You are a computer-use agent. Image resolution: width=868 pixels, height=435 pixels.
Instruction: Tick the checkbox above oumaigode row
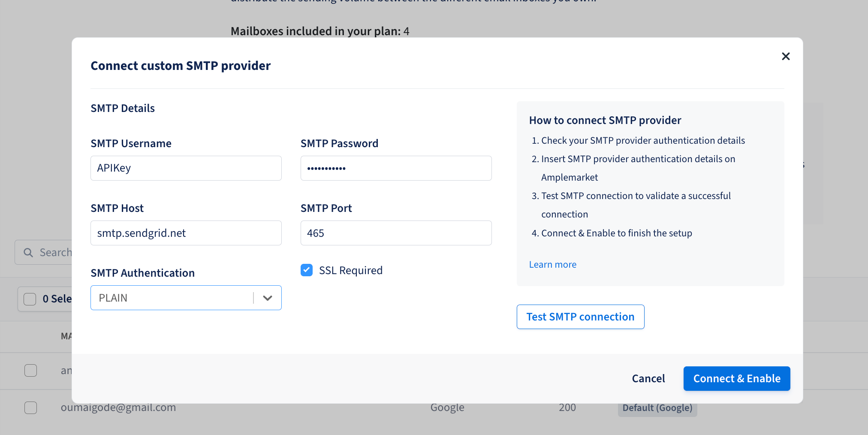click(31, 370)
